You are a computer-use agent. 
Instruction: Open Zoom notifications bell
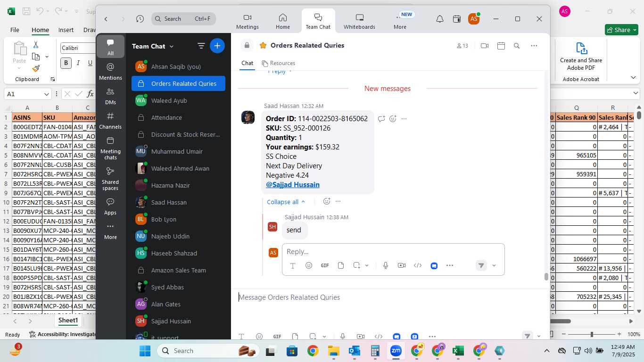[439, 19]
